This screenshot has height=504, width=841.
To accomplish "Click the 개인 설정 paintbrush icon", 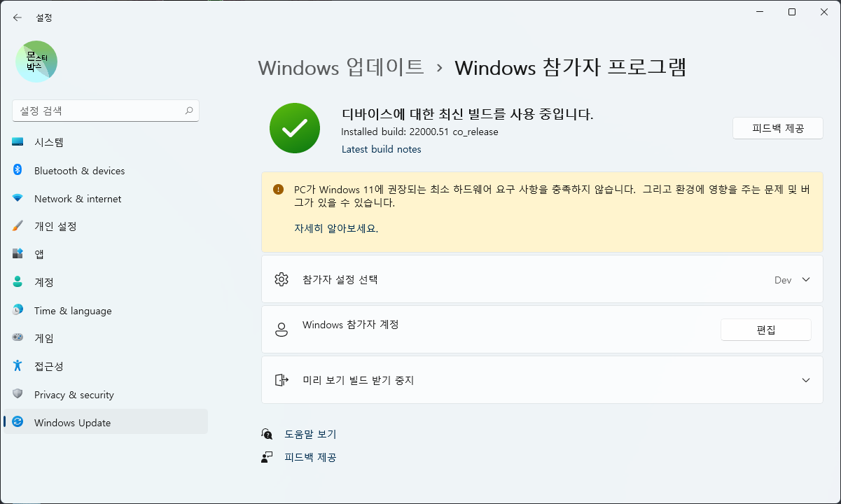I will (x=18, y=226).
